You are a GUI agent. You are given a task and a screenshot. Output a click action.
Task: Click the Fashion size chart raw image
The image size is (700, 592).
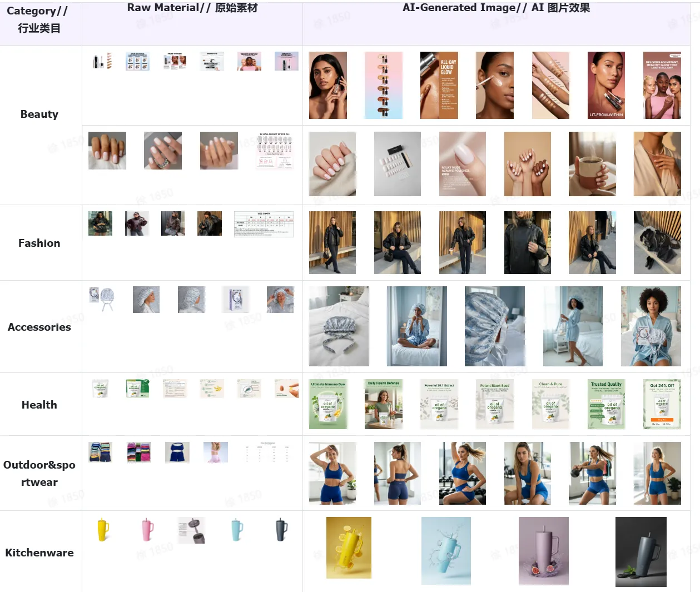coord(264,224)
